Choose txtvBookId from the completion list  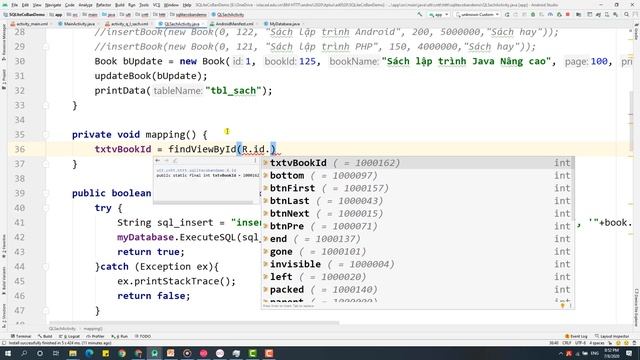(x=418, y=163)
